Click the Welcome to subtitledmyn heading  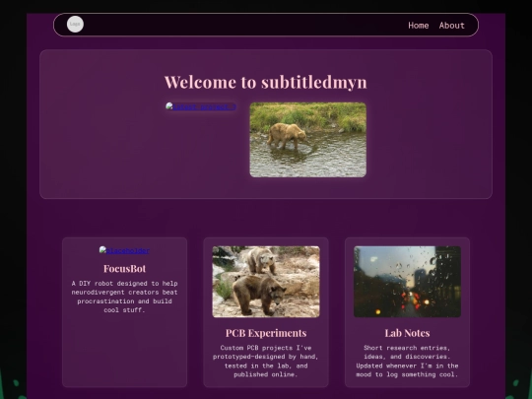tap(266, 83)
